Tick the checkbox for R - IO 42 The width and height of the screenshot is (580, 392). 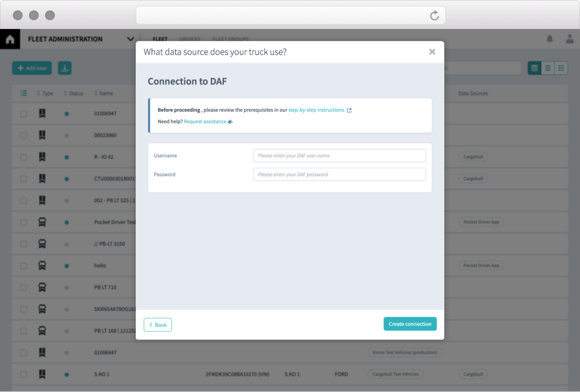24,157
